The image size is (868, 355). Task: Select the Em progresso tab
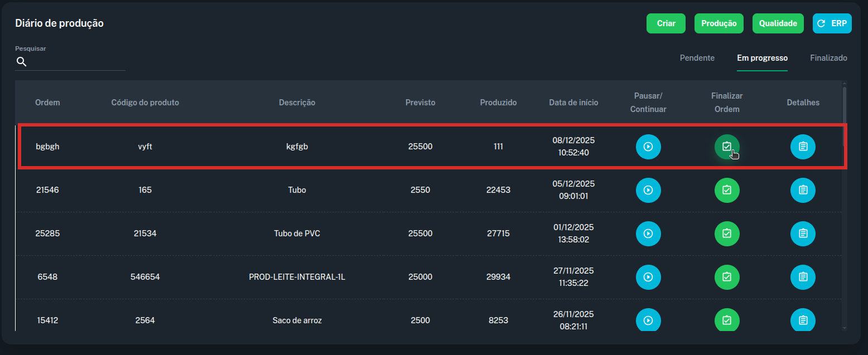tap(762, 58)
